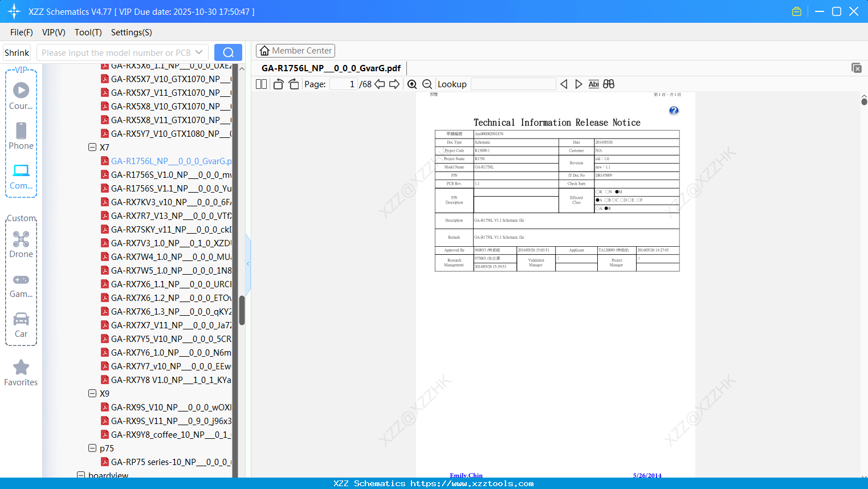This screenshot has height=489, width=868.
Task: Jump to next lookup result triangle
Action: pyautogui.click(x=578, y=84)
